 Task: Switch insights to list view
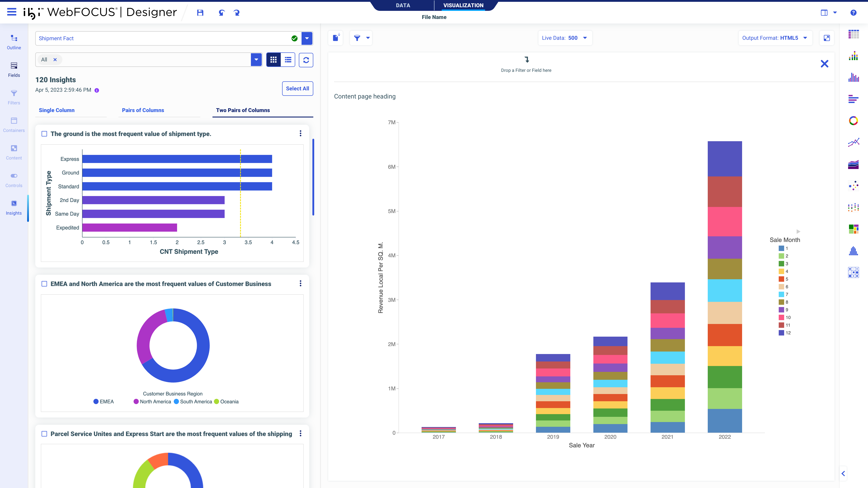tap(288, 60)
